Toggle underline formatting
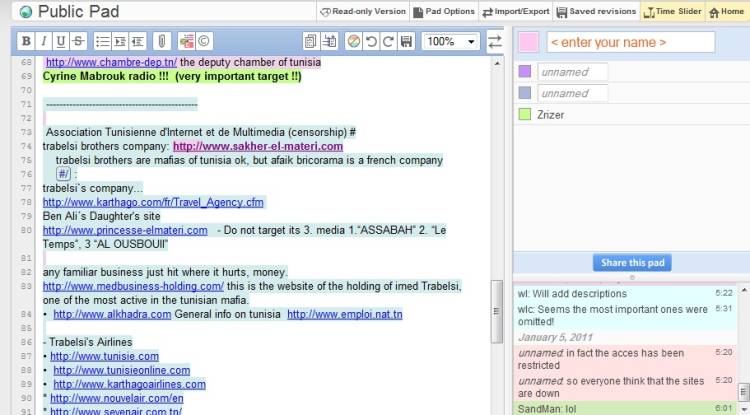Viewport: 750px width, 415px height. 61,42
